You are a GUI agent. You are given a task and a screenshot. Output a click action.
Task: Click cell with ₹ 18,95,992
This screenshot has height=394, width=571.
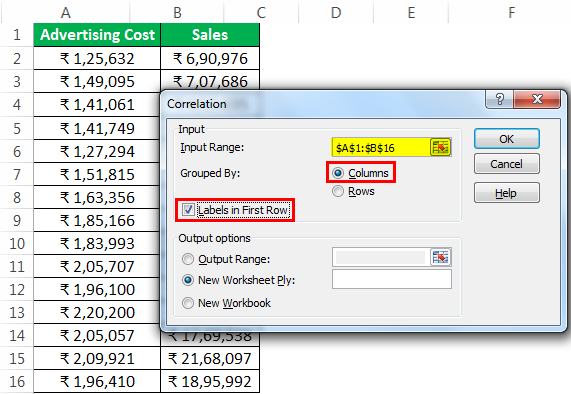210,381
